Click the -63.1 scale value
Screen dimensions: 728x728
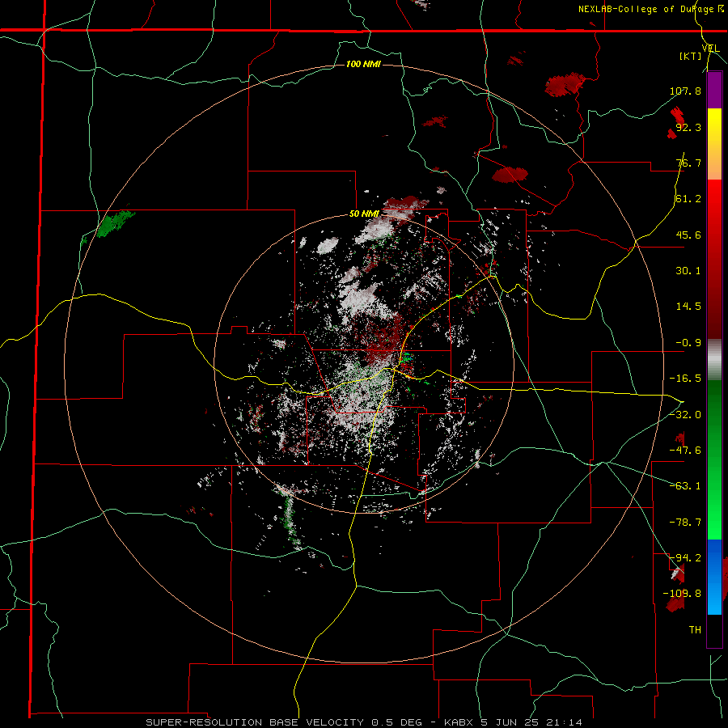[685, 486]
